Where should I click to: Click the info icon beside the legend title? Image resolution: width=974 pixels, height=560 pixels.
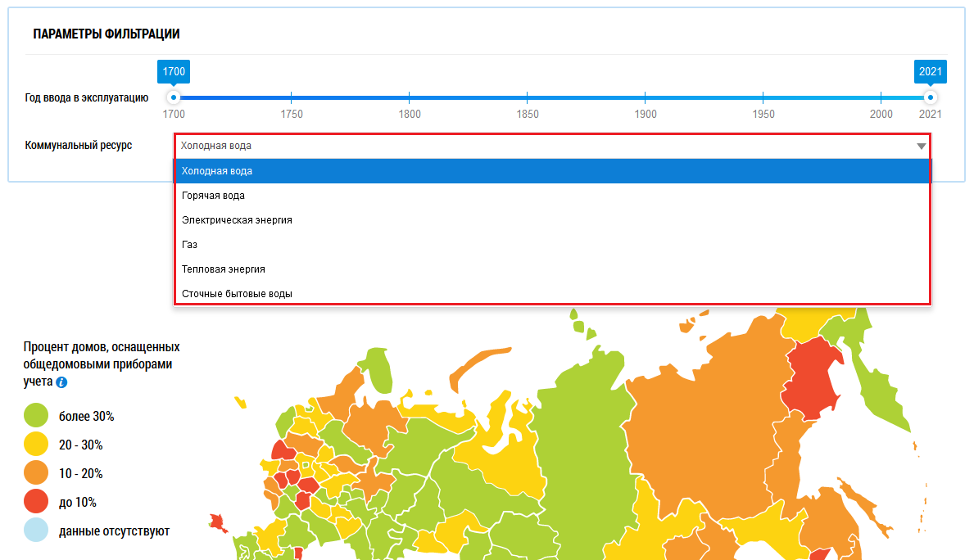(62, 382)
